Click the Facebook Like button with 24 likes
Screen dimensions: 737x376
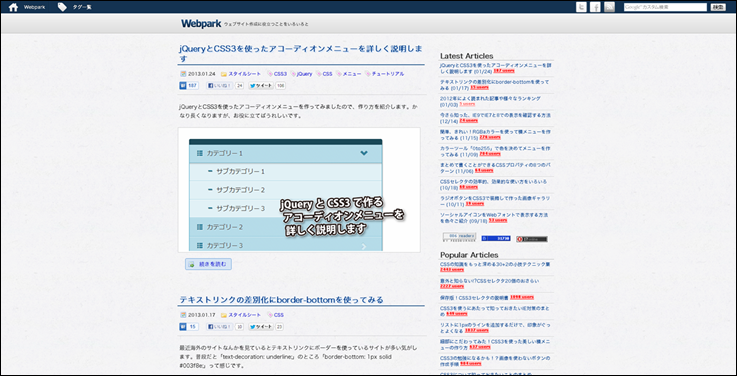tap(220, 86)
